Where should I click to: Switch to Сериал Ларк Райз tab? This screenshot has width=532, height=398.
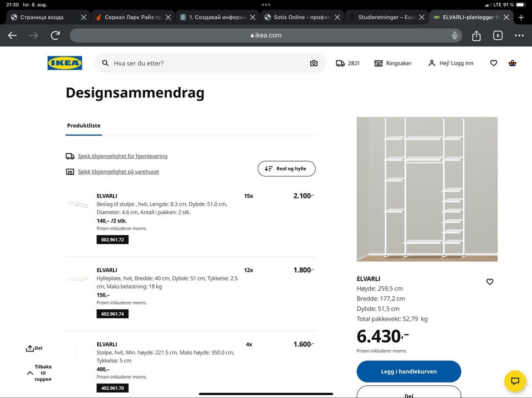pos(133,17)
